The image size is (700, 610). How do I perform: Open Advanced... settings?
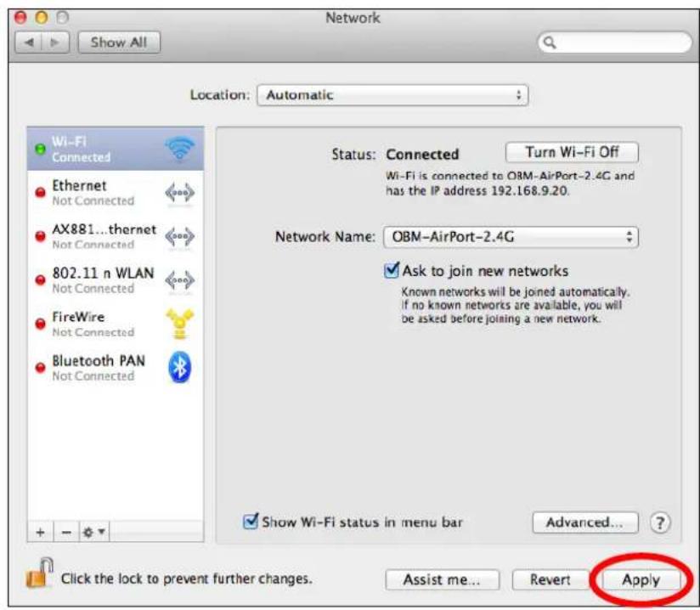pyautogui.click(x=585, y=522)
